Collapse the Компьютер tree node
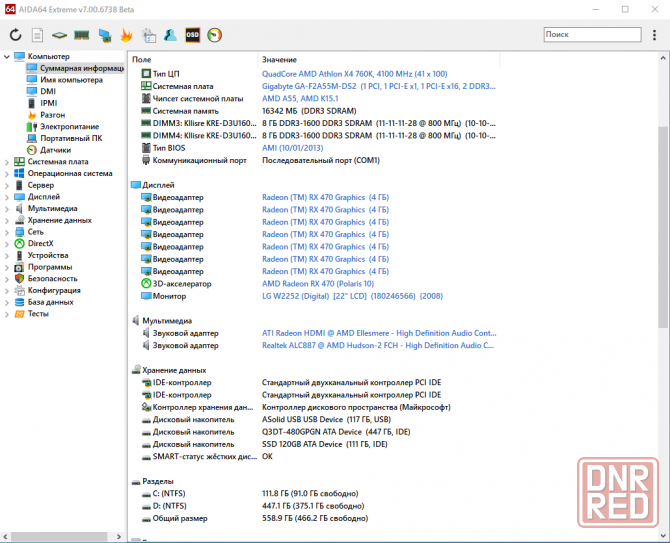Viewport: 670px width, 543px height. [7, 57]
